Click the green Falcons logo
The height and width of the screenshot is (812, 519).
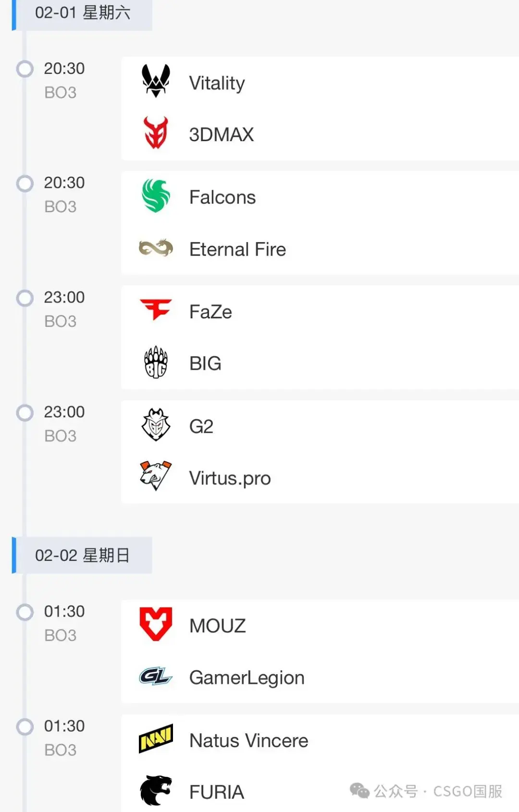pos(156,196)
